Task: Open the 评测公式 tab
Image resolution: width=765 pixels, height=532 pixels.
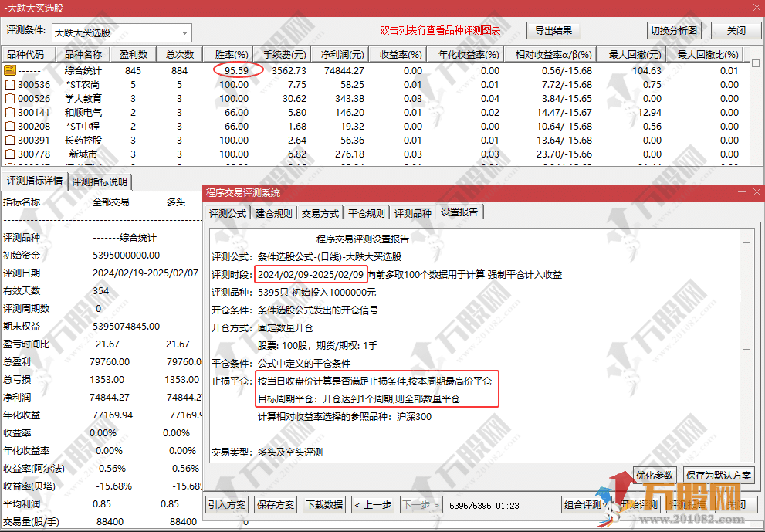Action: pyautogui.click(x=228, y=213)
